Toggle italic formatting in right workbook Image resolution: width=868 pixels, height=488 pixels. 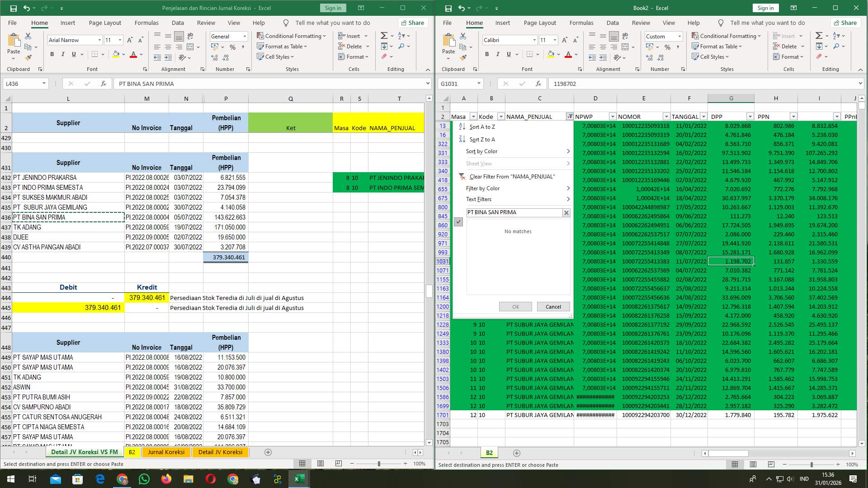498,54
